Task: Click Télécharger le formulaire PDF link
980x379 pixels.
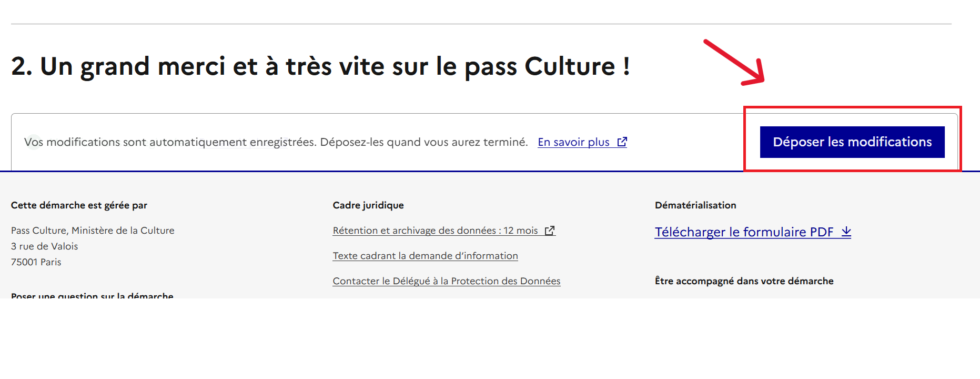Action: (753, 232)
